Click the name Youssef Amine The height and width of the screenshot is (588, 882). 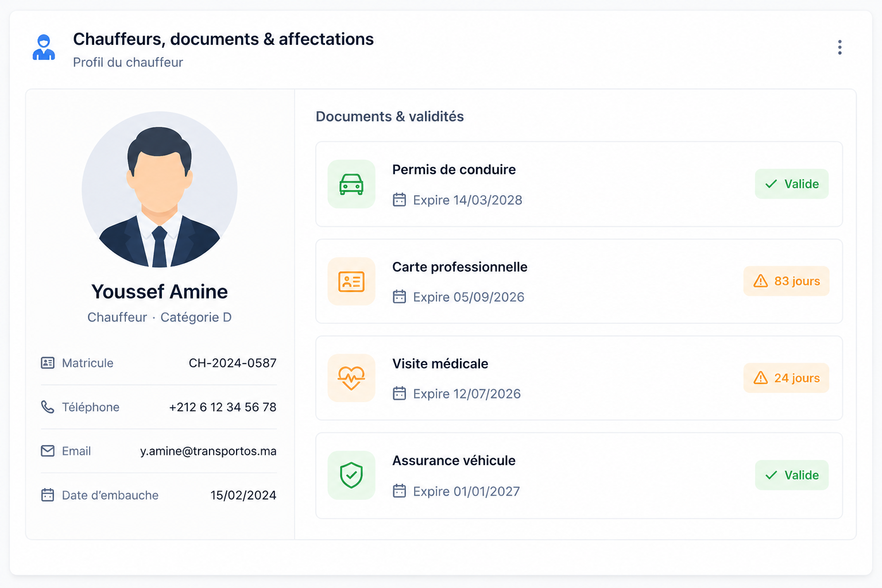coord(160,292)
